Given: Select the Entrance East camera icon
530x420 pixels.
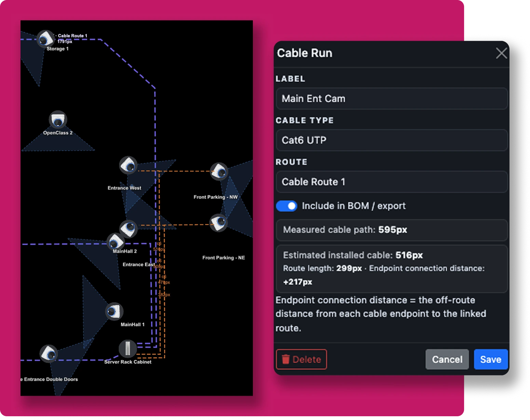Looking at the screenshot, I should click(128, 228).
